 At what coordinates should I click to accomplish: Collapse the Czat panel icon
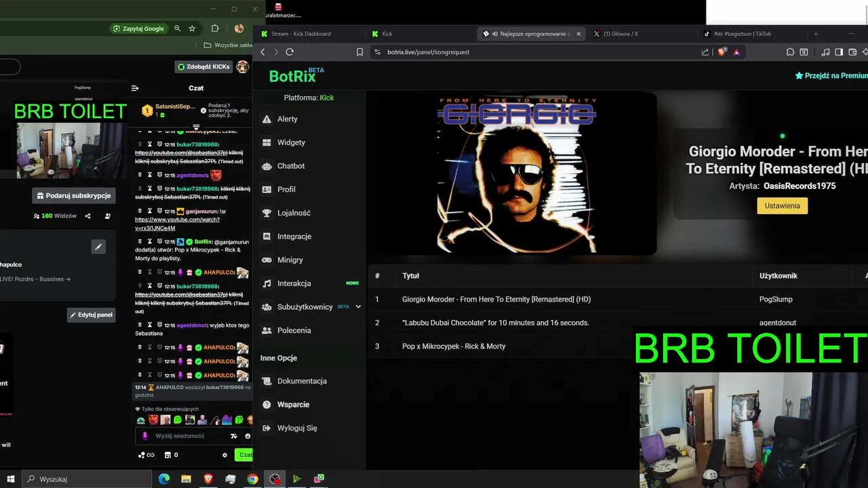(135, 88)
